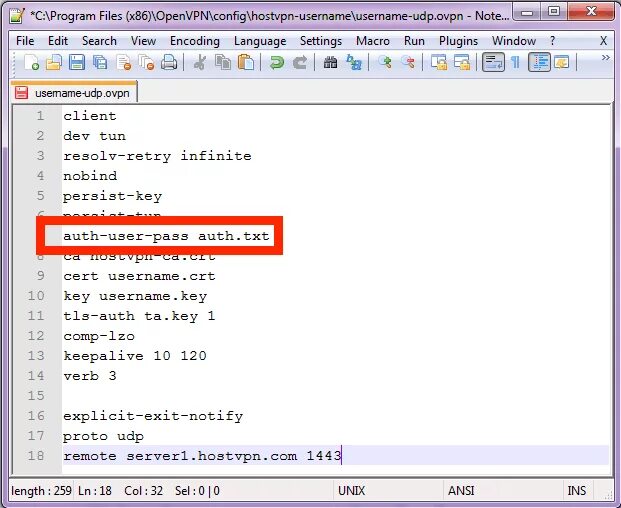621x508 pixels.
Task: Maximize the Notepad++ window
Action: [554, 11]
